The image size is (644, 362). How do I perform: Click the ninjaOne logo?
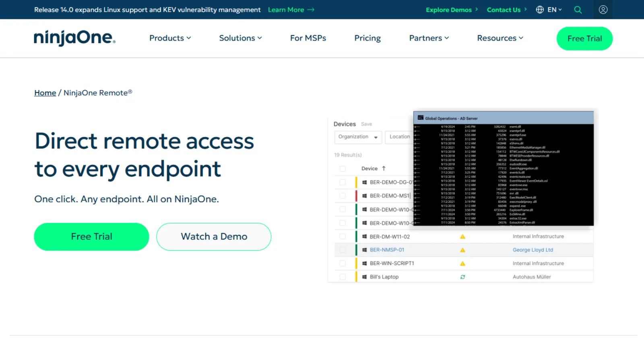75,38
